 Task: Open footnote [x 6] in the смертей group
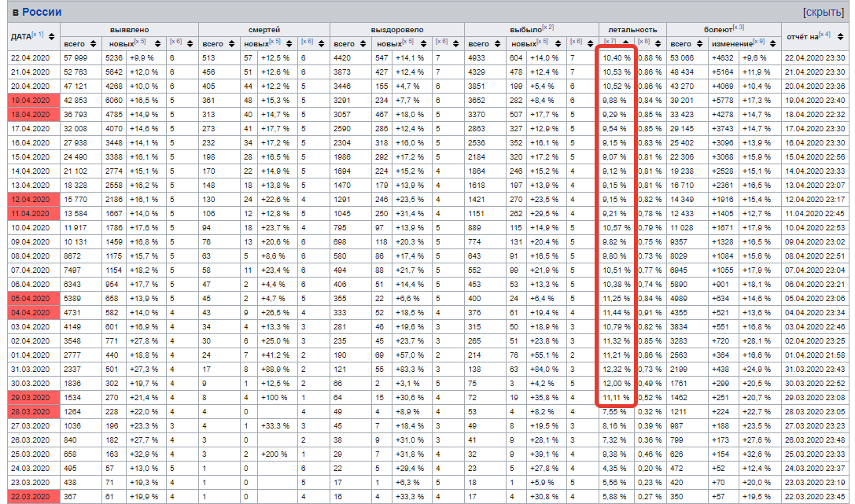(x=307, y=42)
